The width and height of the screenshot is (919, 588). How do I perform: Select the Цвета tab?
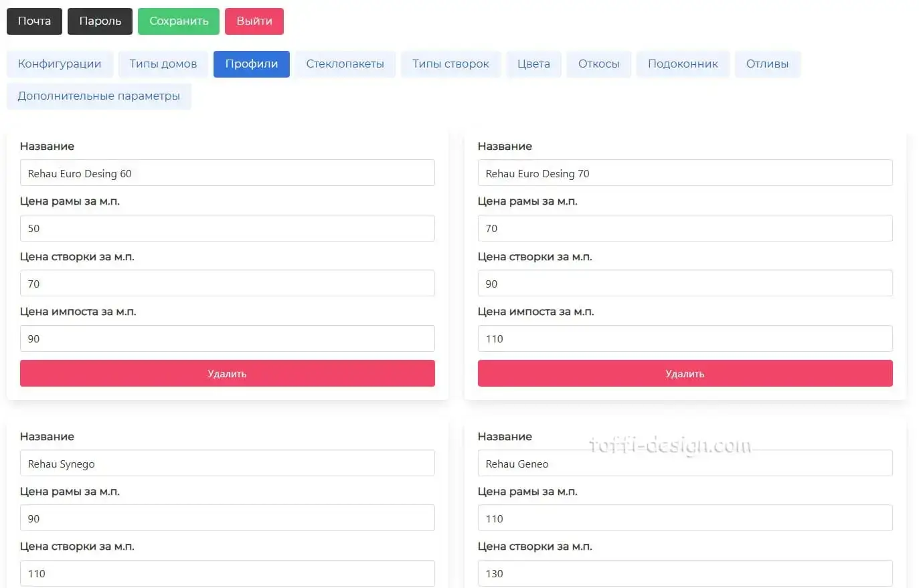(x=533, y=64)
